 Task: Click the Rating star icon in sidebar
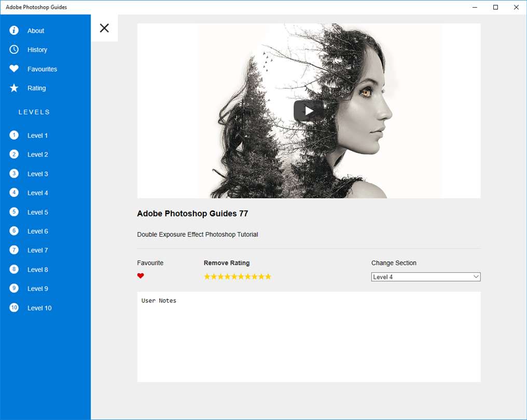pos(14,88)
